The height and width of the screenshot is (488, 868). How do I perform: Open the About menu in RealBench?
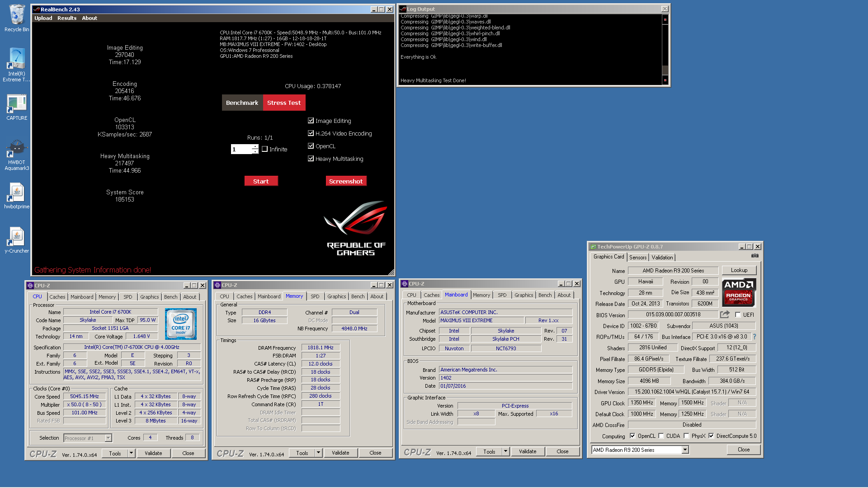90,18
